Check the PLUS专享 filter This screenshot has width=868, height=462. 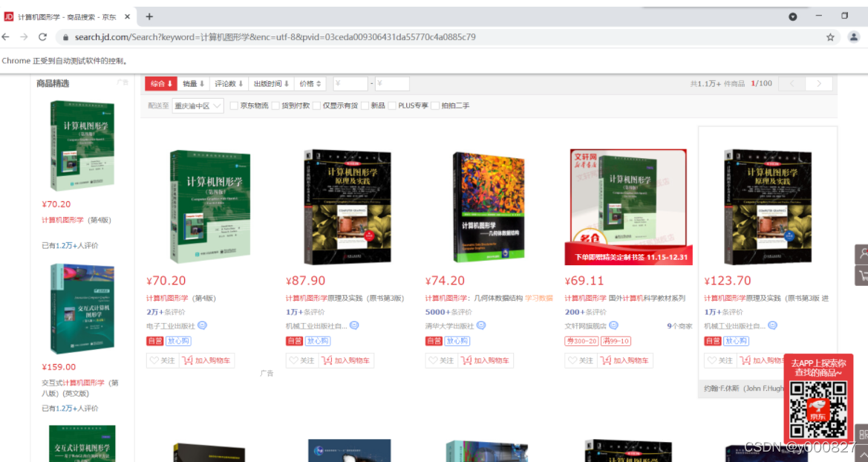click(392, 105)
